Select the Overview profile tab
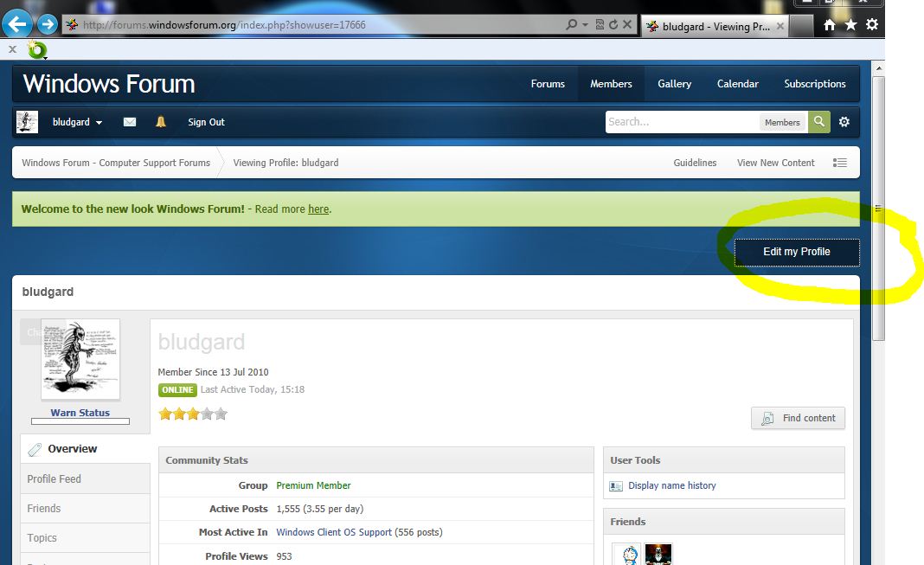The image size is (924, 565). tap(86, 449)
